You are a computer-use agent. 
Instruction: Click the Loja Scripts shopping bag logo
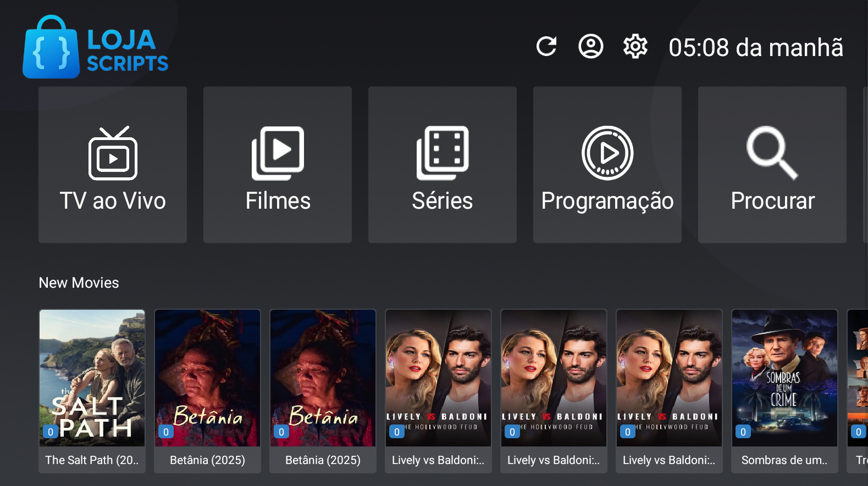(51, 48)
